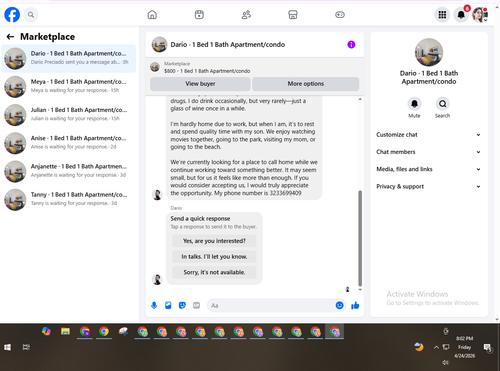Open Meya conversation in list
The image size is (500, 371).
pyautogui.click(x=69, y=87)
